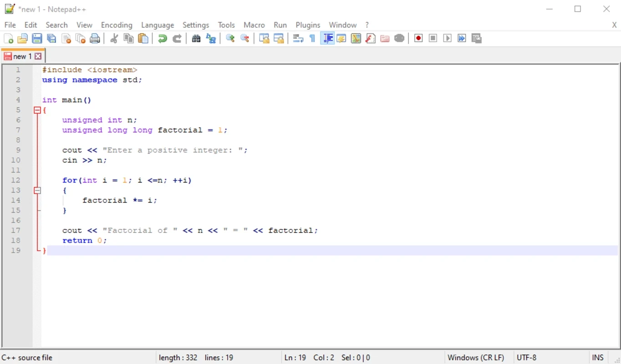
Task: Start macro recording with red dot
Action: (x=418, y=39)
